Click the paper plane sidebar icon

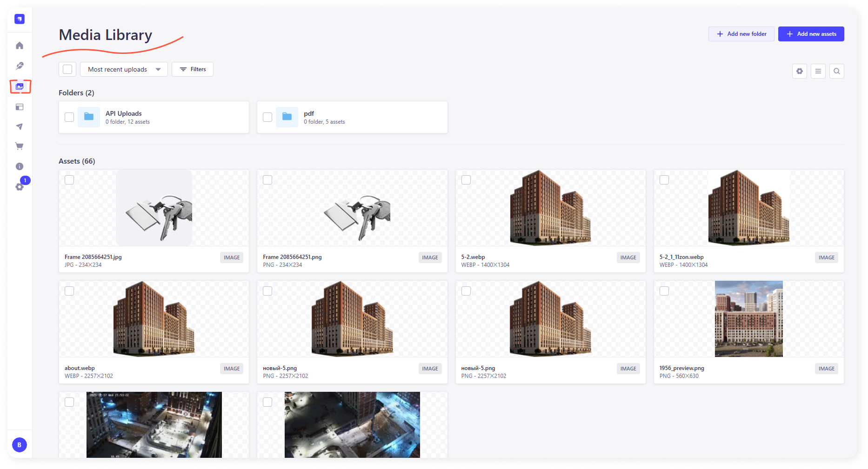point(20,126)
